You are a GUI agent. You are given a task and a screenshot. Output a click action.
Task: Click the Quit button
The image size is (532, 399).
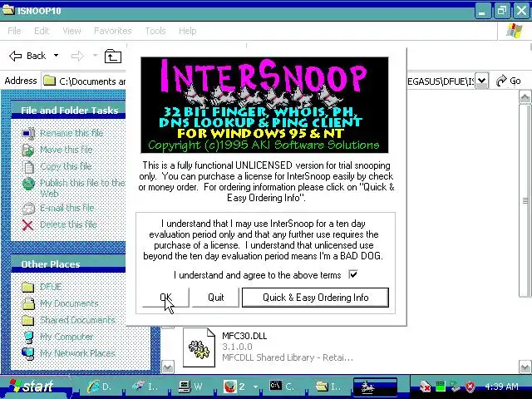coord(215,298)
